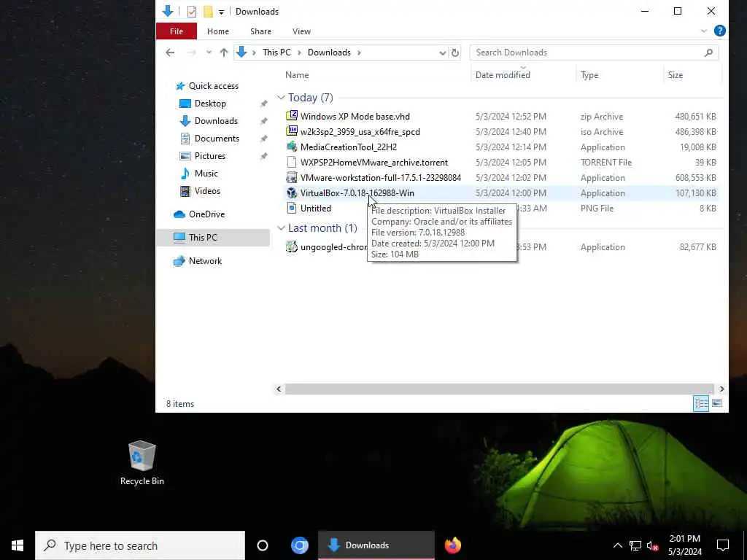The width and height of the screenshot is (747, 560).
Task: Click the New folder quick access icon
Action: 208,12
